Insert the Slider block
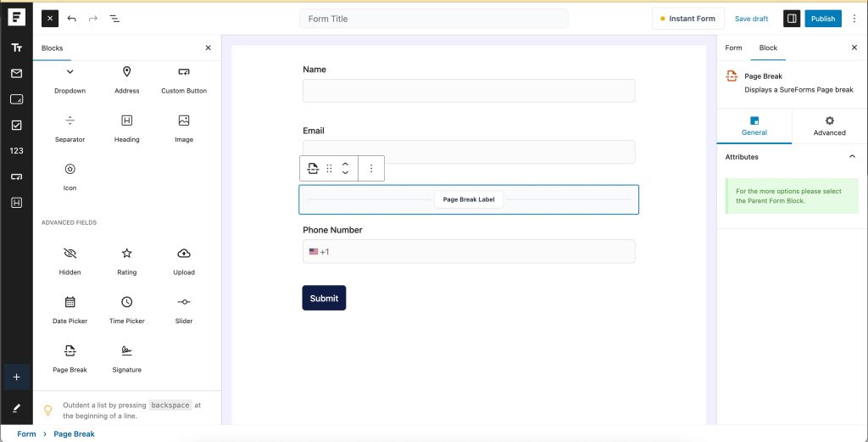Viewport: 868px width, 442px height. [184, 310]
